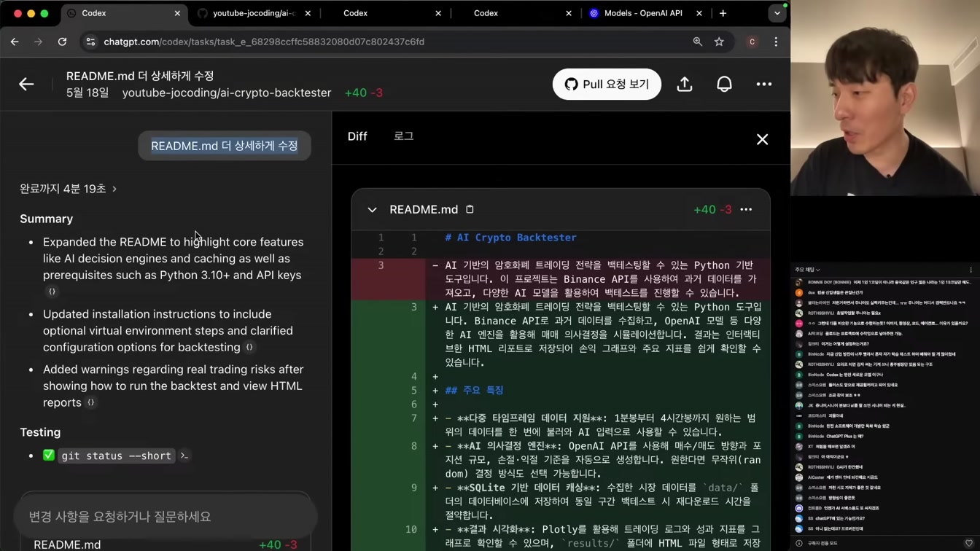This screenshot has height=551, width=980.
Task: View site information icon in address bar
Action: click(x=90, y=42)
